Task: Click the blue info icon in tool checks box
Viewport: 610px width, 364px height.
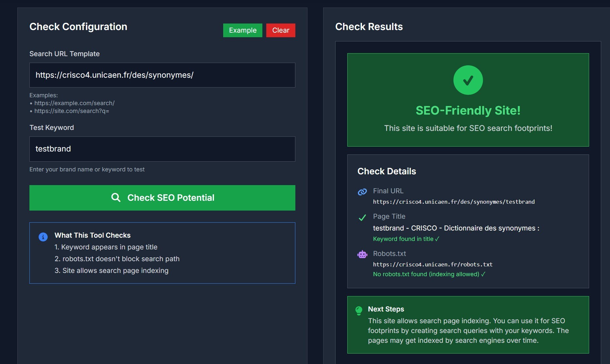Action: click(43, 237)
